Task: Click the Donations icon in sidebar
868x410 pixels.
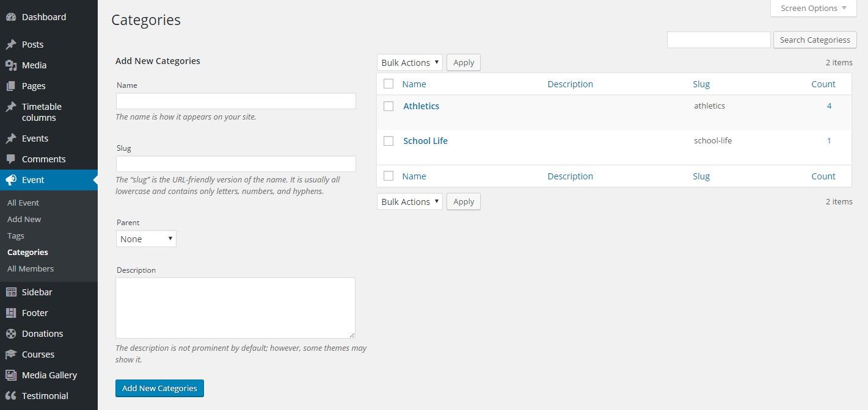Action: click(11, 334)
